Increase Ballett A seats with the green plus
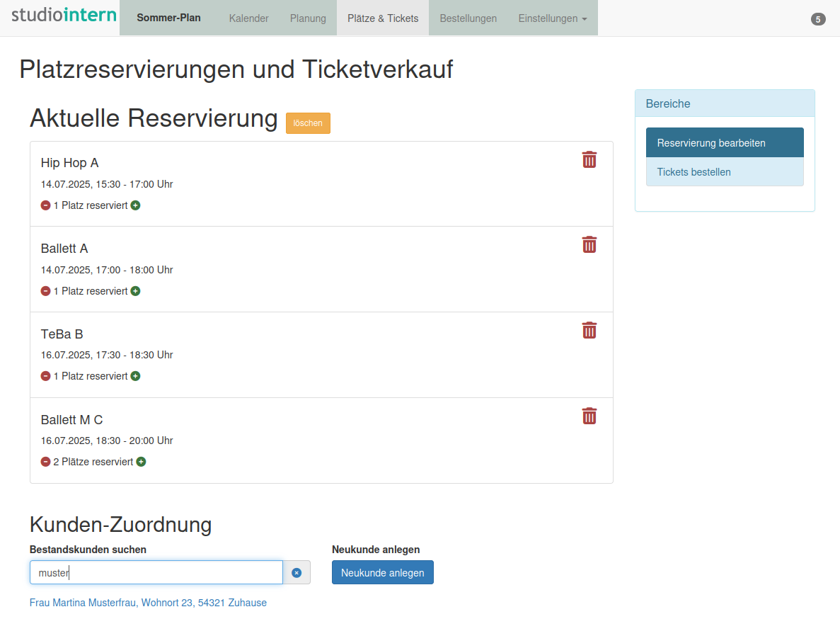 pyautogui.click(x=135, y=291)
